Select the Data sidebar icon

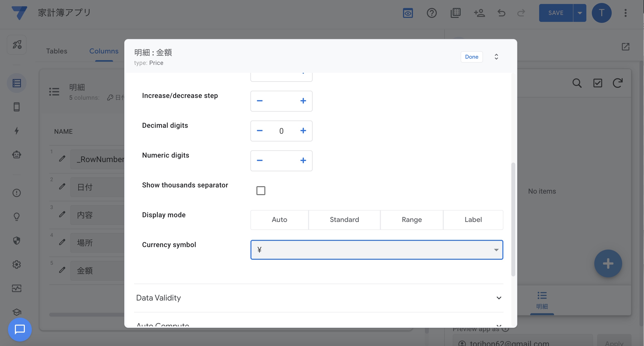[x=16, y=83]
